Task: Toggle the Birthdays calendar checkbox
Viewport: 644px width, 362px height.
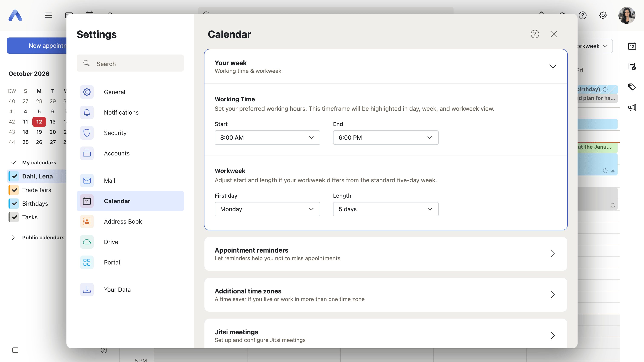Action: (14, 204)
